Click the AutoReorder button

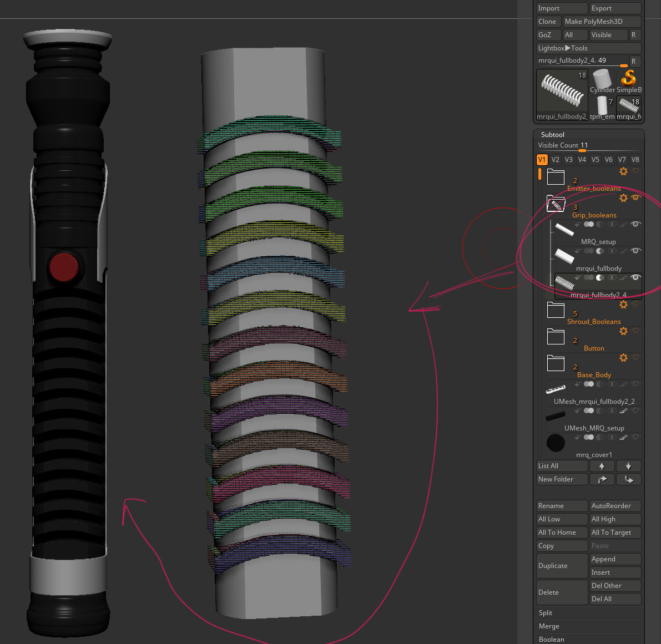(615, 506)
